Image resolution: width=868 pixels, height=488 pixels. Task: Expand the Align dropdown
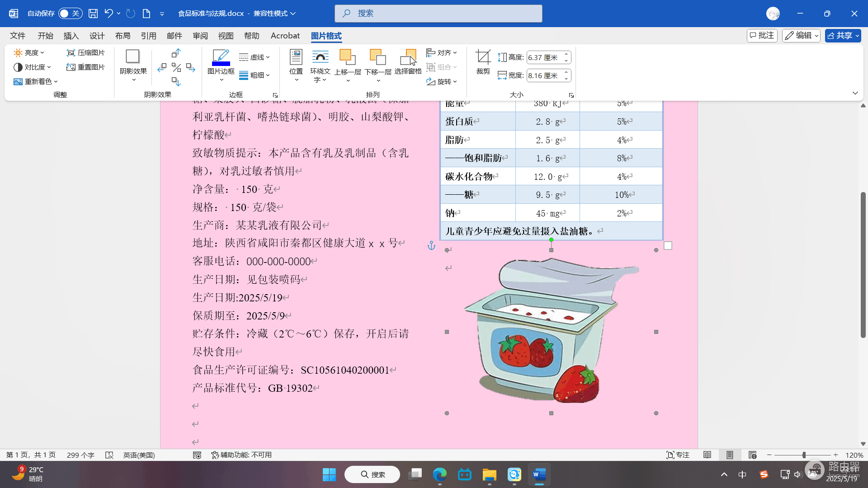pos(442,53)
